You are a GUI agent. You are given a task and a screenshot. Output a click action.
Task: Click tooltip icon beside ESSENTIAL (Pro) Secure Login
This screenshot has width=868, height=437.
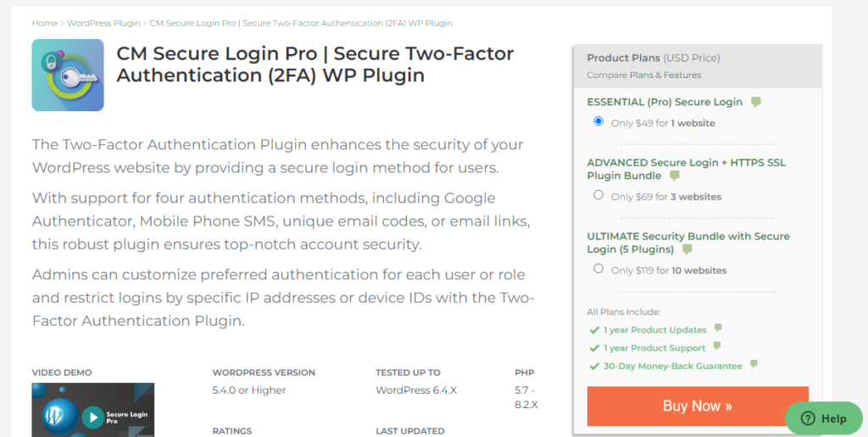click(x=756, y=102)
